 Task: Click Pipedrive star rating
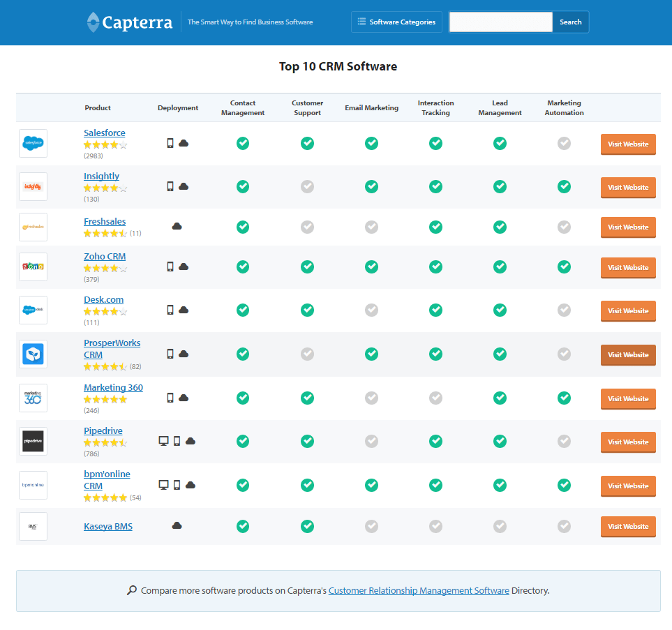tap(105, 443)
